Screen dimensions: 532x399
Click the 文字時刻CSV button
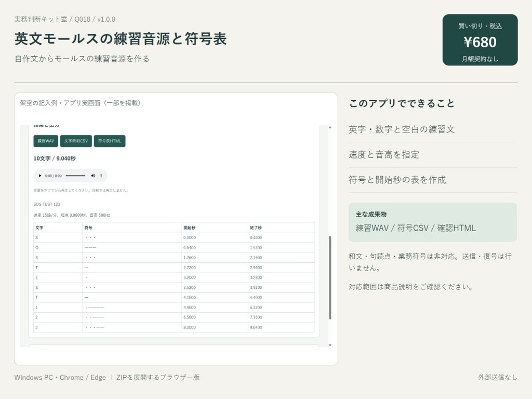pyautogui.click(x=76, y=141)
